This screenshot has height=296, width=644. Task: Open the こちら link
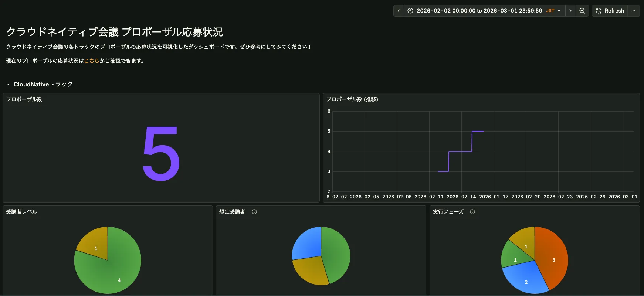(x=92, y=61)
